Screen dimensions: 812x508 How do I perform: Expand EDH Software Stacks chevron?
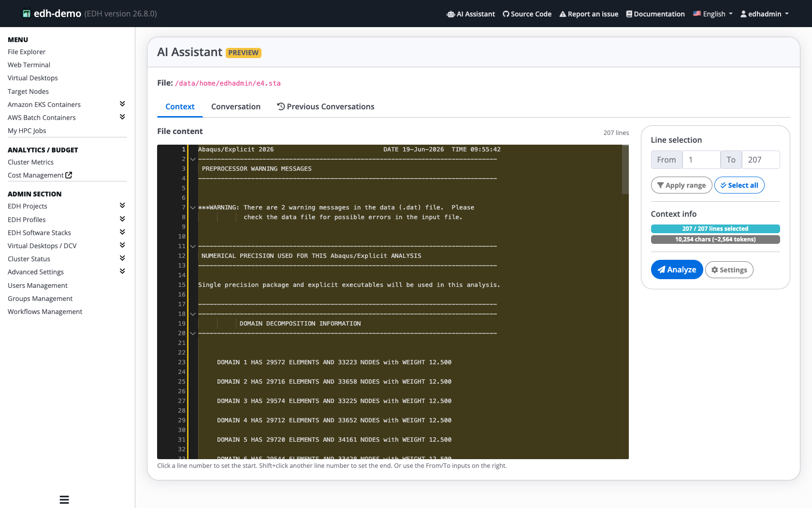click(x=122, y=232)
